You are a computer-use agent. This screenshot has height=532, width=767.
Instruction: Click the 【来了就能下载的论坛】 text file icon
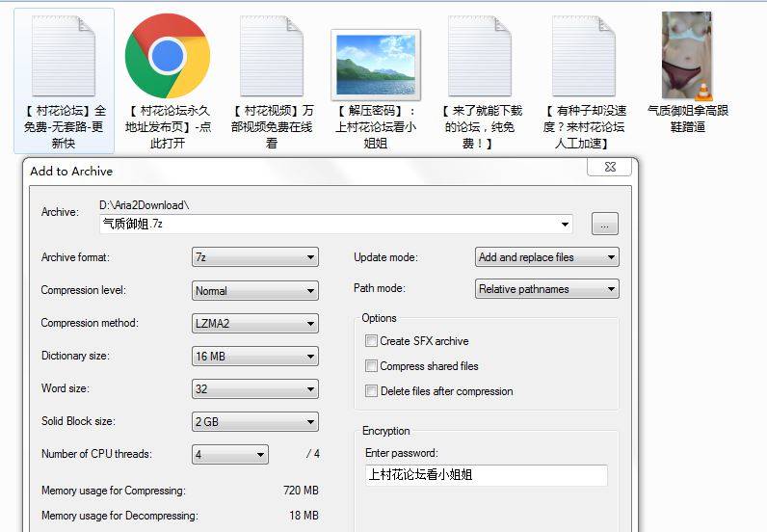pos(479,56)
